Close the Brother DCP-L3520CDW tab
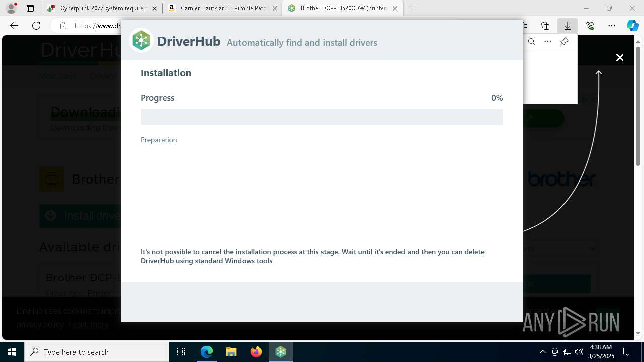Screen dimensions: 644x362 point(395,8)
